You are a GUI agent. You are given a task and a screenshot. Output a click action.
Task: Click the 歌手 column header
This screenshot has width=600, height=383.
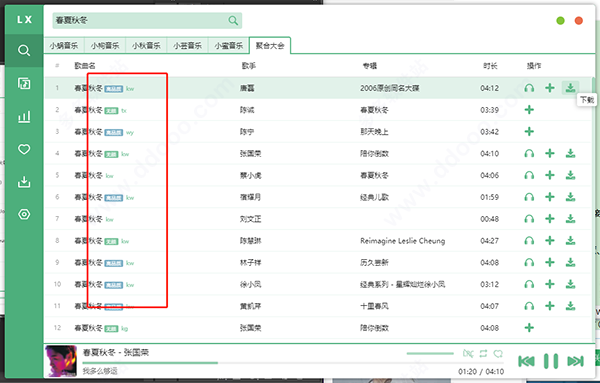coord(249,66)
